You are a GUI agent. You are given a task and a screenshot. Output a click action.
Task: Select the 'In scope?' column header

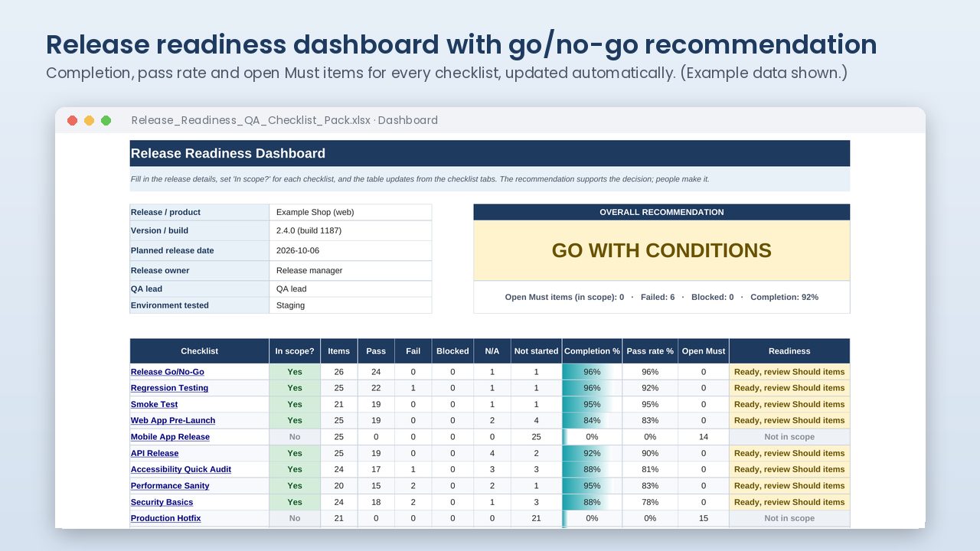coord(295,351)
